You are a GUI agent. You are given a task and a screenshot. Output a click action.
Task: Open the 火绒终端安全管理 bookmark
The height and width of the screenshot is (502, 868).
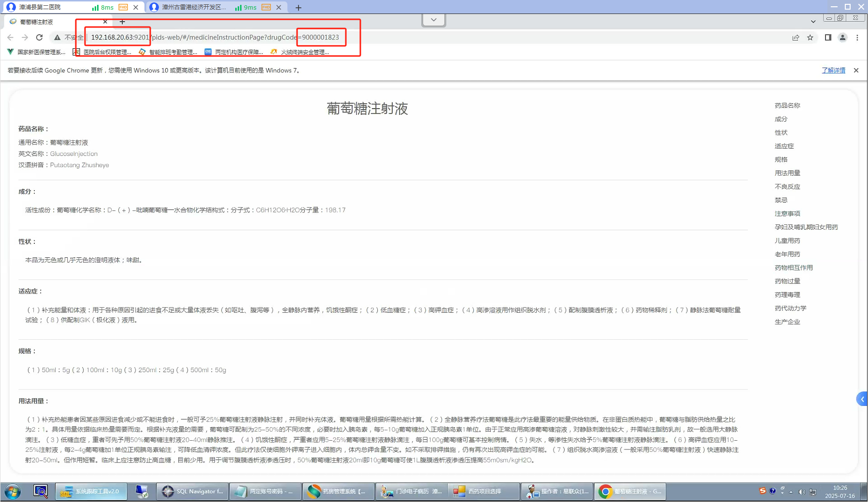tap(299, 52)
